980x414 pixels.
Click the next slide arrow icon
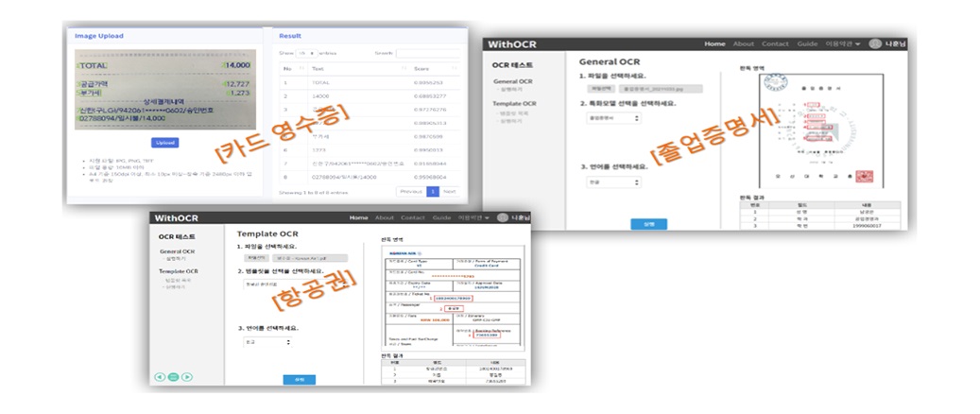pyautogui.click(x=187, y=377)
